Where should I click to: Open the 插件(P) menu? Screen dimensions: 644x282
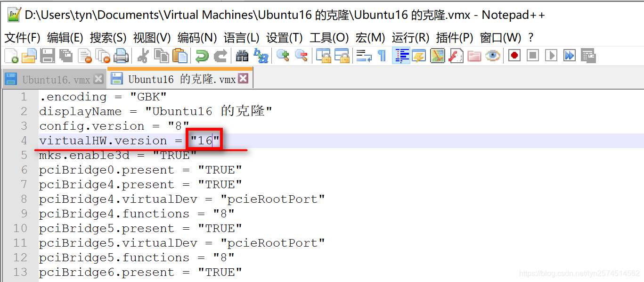pyautogui.click(x=454, y=38)
